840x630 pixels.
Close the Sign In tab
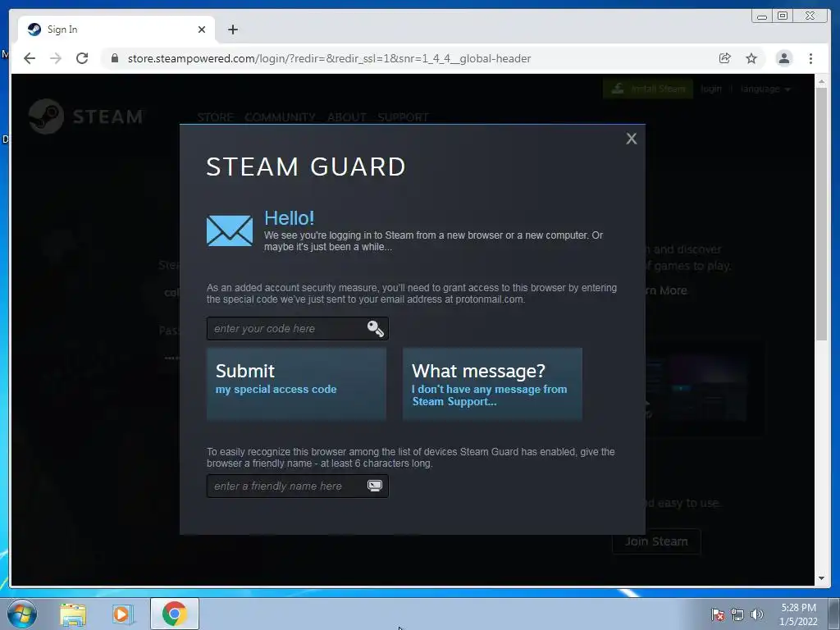202,30
